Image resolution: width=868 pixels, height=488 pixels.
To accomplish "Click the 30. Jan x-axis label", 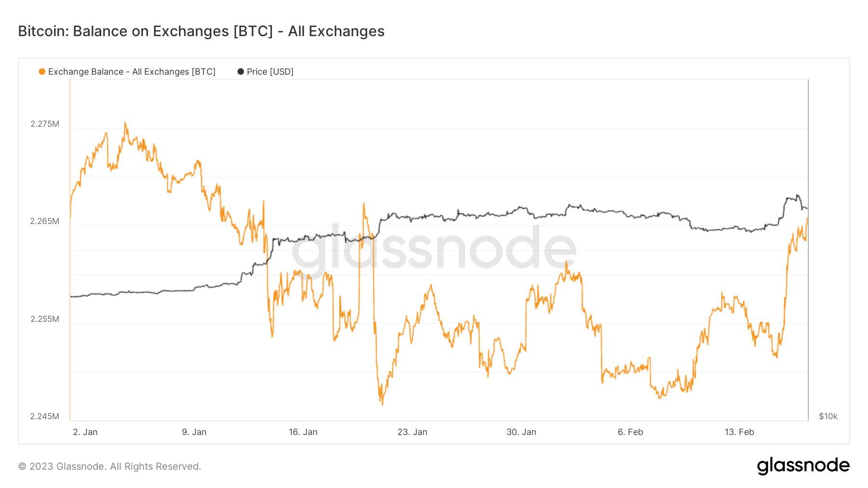I will 521,432.
